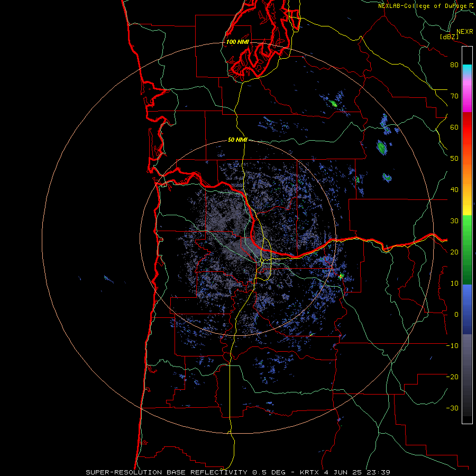Select the 10 value on the dBZ scale
The height and width of the screenshot is (476, 476).
tap(454, 283)
